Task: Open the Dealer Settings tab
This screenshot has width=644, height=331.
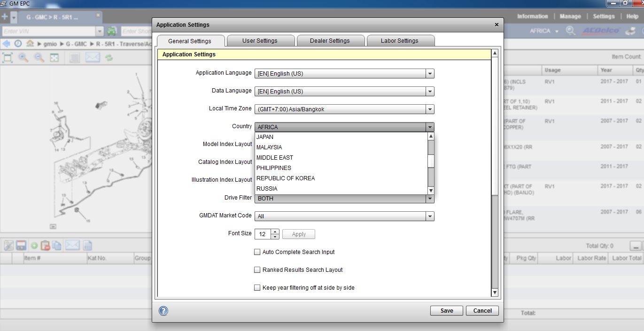Action: [x=330, y=41]
